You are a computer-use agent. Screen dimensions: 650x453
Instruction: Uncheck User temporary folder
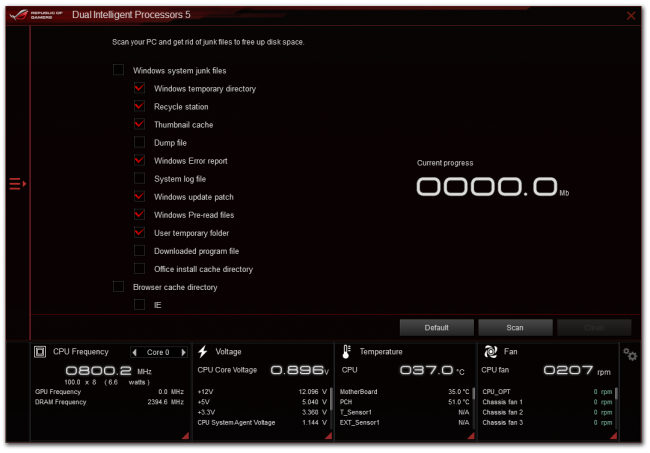(x=139, y=232)
